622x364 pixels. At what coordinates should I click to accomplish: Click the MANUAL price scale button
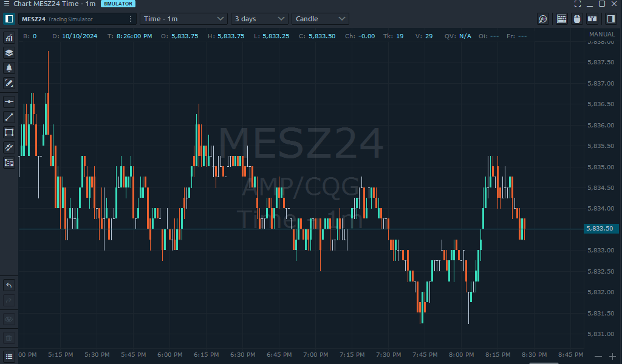coord(602,35)
